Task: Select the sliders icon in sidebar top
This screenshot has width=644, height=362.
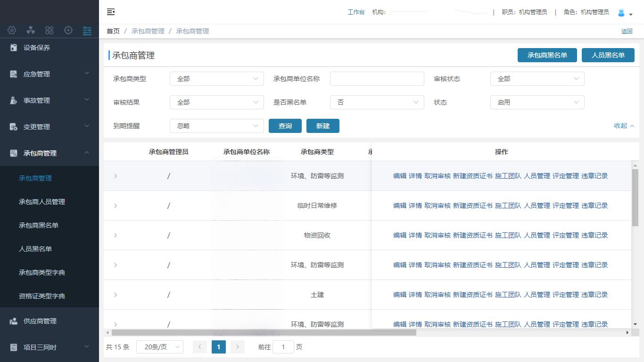Action: point(87,31)
